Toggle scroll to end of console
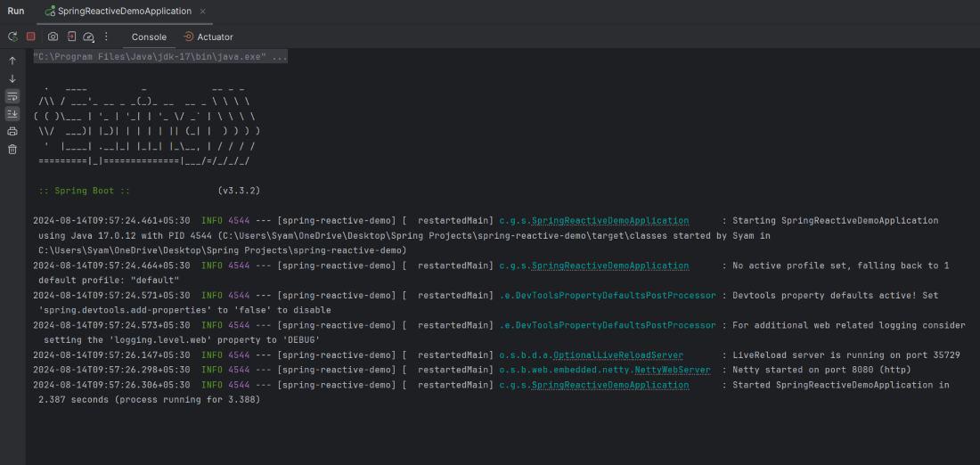Image resolution: width=980 pixels, height=465 pixels. coord(12,114)
